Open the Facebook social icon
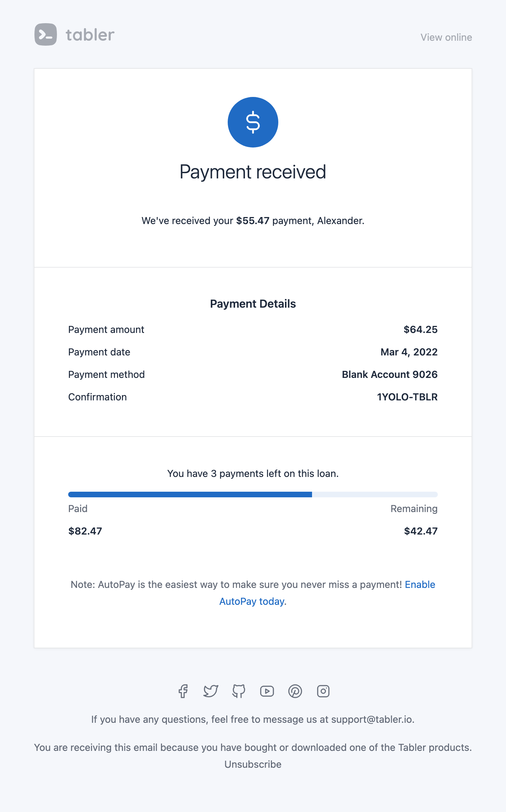Screen dimensions: 506x812 pyautogui.click(x=183, y=691)
